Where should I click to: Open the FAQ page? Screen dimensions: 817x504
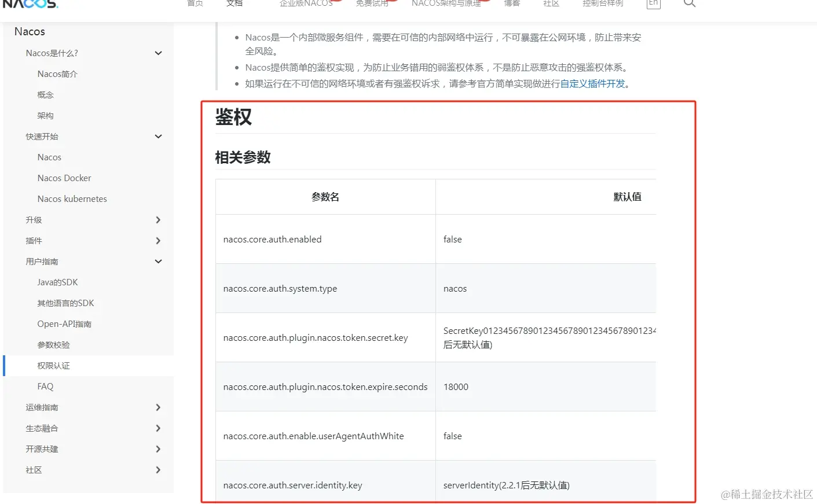(x=45, y=387)
